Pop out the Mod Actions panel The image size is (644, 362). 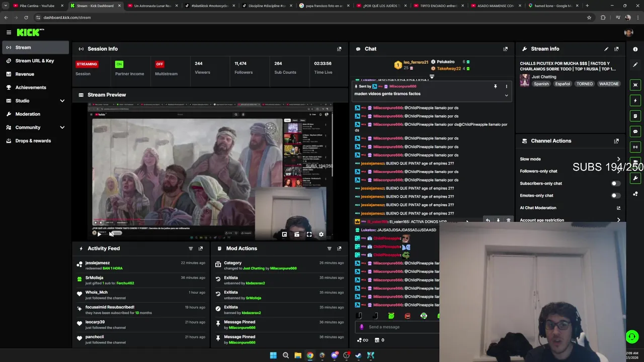[339, 248]
